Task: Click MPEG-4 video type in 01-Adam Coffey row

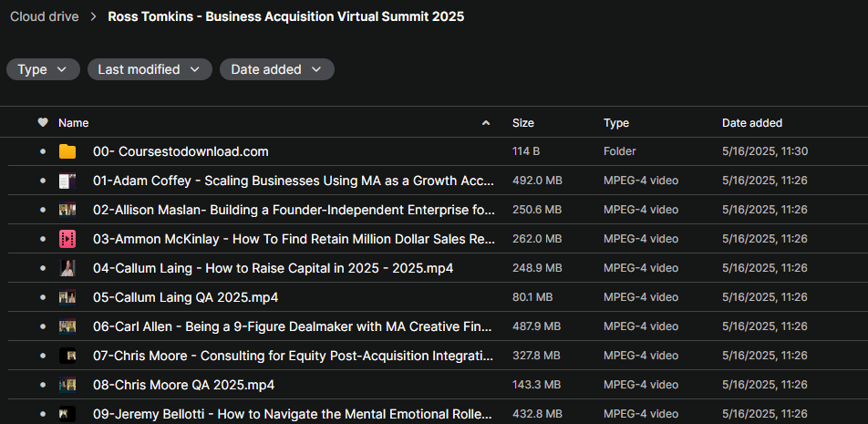Action: 640,181
